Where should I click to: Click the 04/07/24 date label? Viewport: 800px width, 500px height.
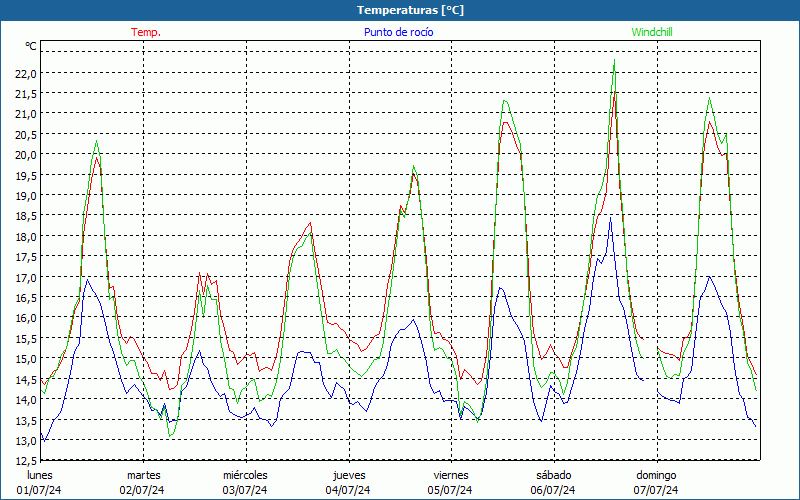tap(348, 490)
